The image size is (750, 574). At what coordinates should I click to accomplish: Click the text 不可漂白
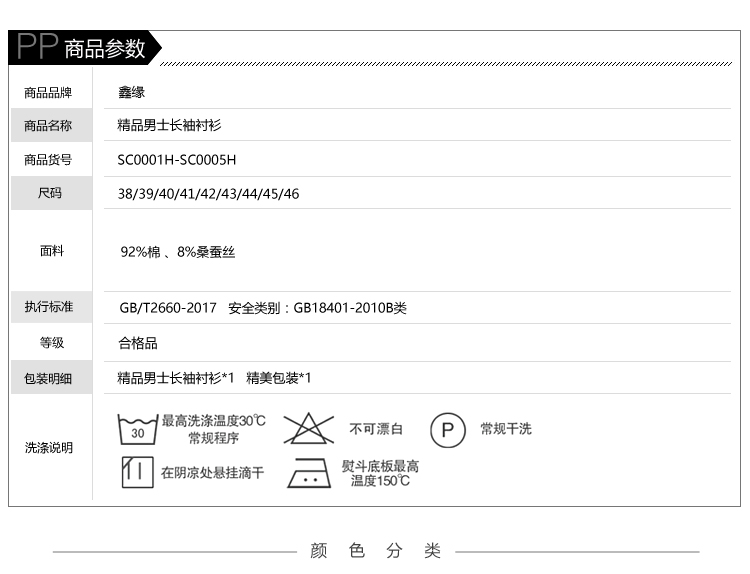click(x=376, y=429)
